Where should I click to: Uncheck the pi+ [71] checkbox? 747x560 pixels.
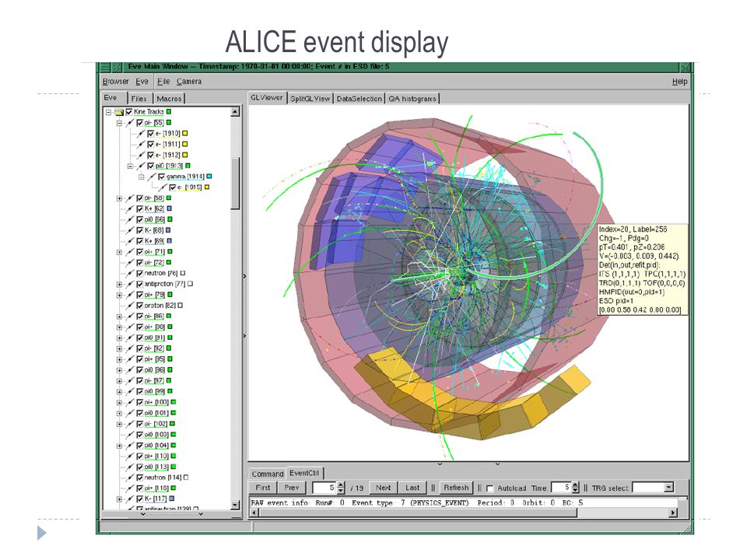[x=139, y=252]
